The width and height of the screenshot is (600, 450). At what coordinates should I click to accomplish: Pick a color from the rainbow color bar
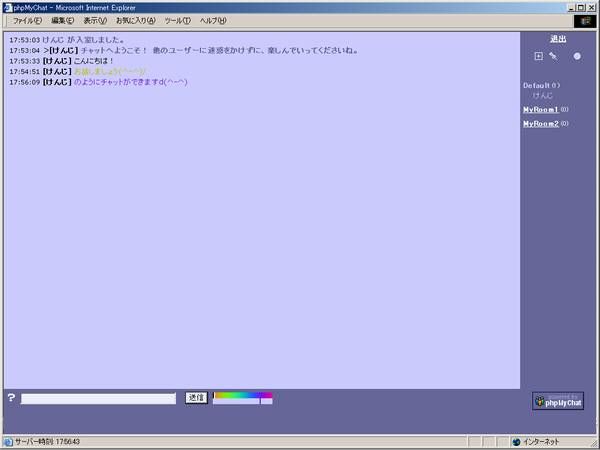pos(243,395)
